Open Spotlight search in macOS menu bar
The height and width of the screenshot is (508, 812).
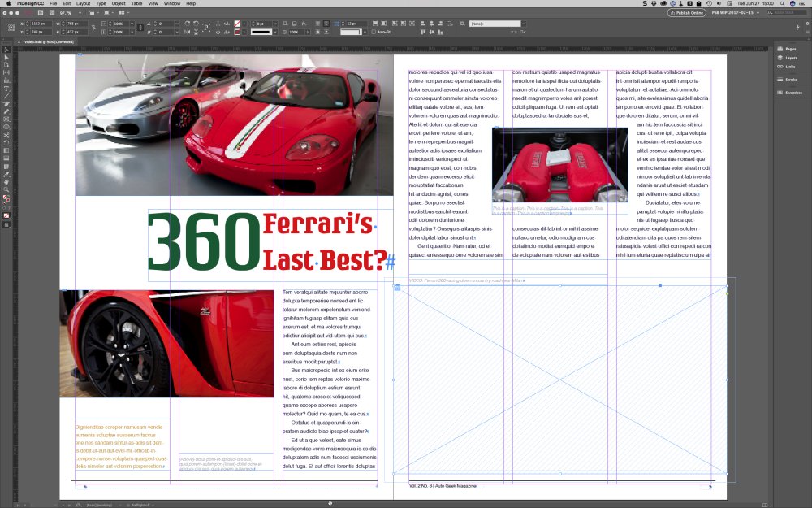coord(782,3)
